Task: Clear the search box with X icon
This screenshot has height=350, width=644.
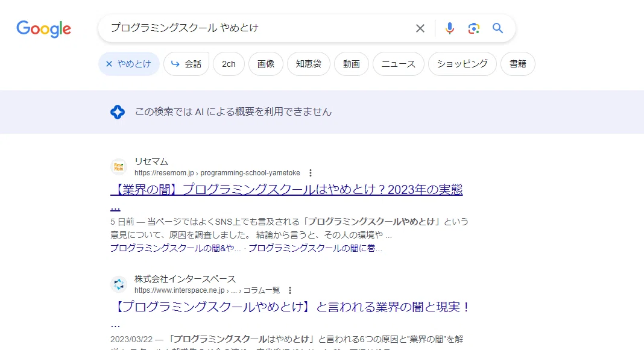Action: (420, 28)
